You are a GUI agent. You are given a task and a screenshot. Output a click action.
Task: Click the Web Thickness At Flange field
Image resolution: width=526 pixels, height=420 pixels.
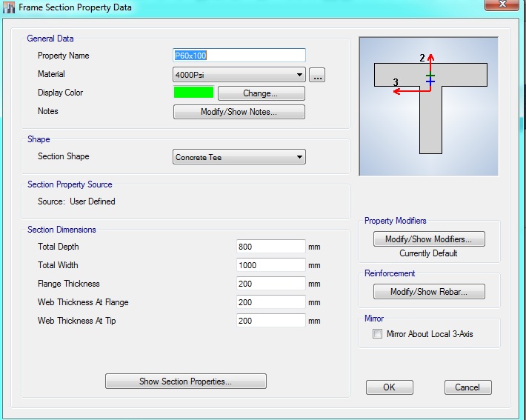pos(271,302)
